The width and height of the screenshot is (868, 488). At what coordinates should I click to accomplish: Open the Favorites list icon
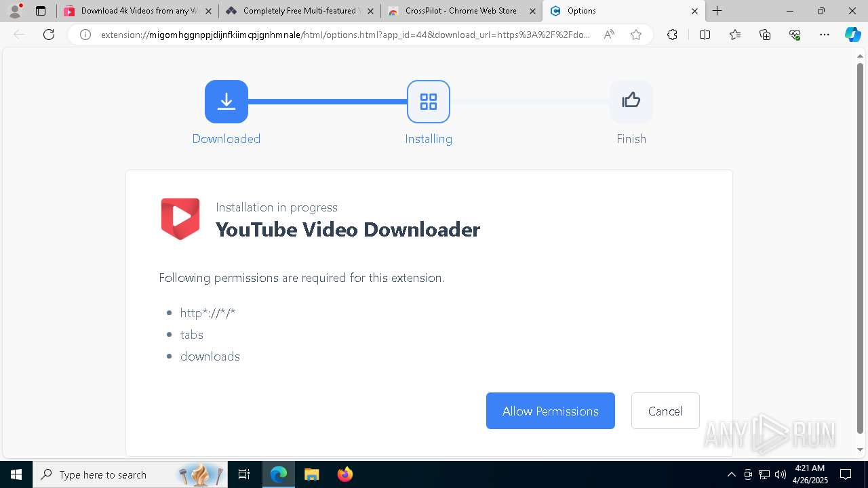(x=735, y=35)
